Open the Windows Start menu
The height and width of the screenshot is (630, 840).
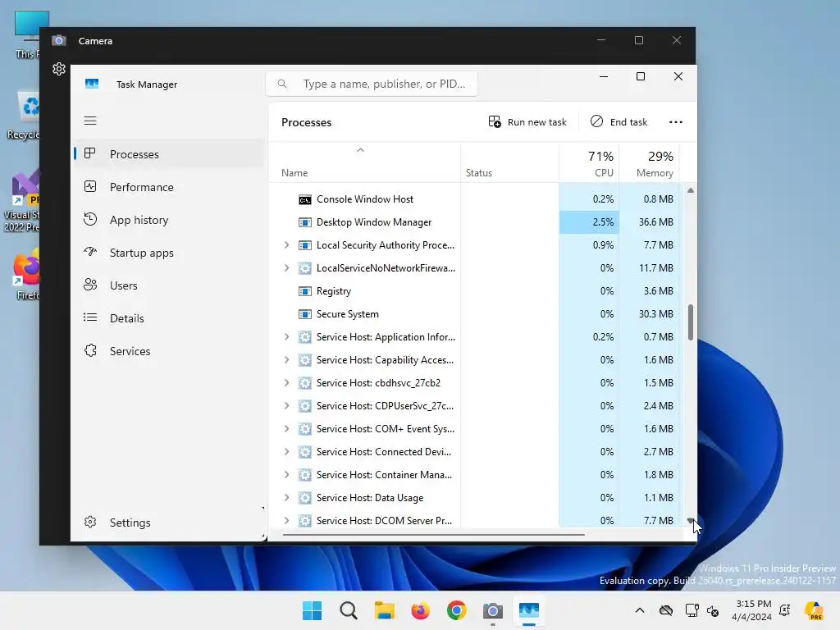[313, 610]
